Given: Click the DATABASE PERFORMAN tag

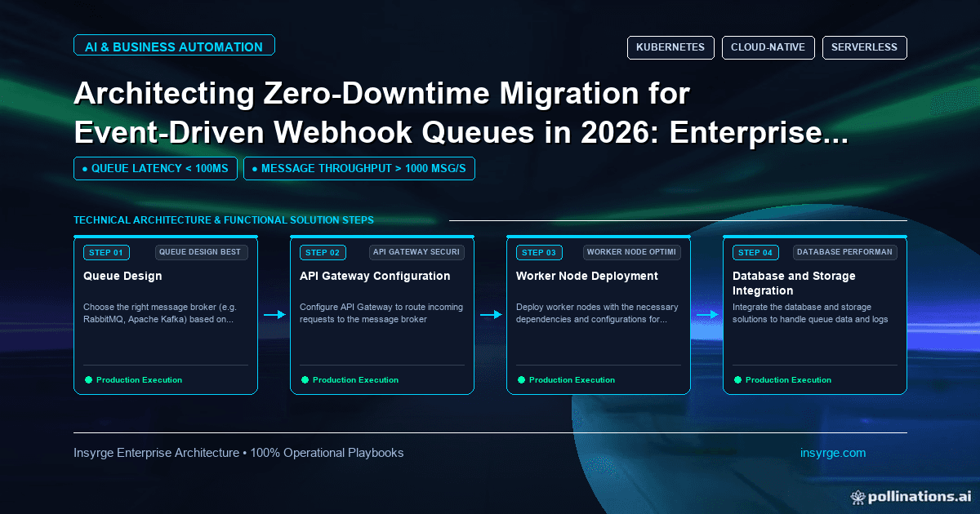Looking at the screenshot, I should (x=845, y=252).
